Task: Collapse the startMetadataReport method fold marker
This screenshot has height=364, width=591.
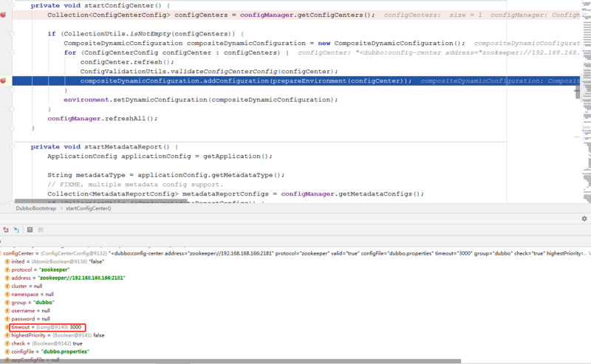Action: coord(12,147)
